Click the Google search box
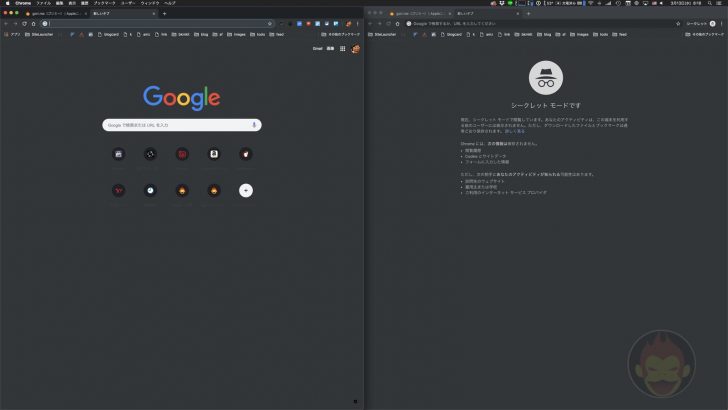The height and width of the screenshot is (410, 728). [x=182, y=125]
